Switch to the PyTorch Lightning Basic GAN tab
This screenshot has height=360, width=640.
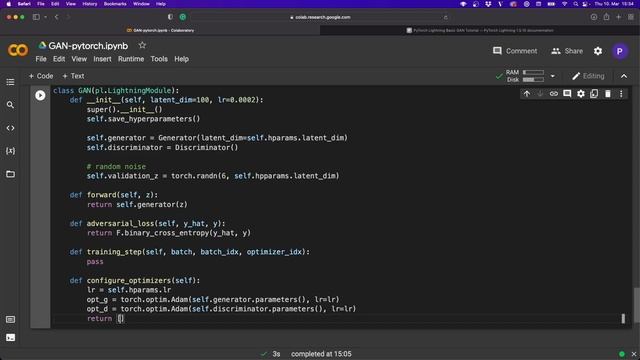coord(480,30)
